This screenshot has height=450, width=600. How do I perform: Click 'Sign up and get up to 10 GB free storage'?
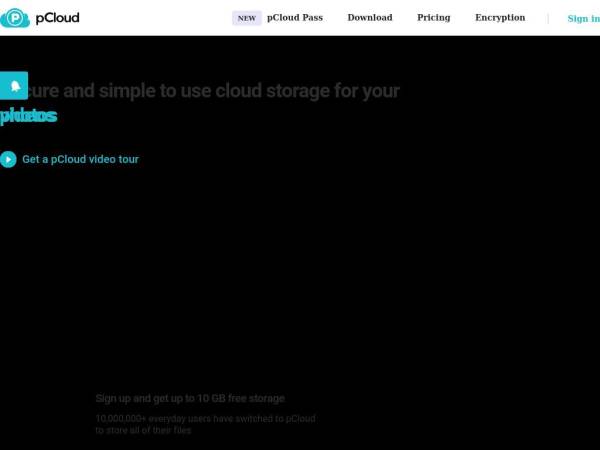point(190,398)
